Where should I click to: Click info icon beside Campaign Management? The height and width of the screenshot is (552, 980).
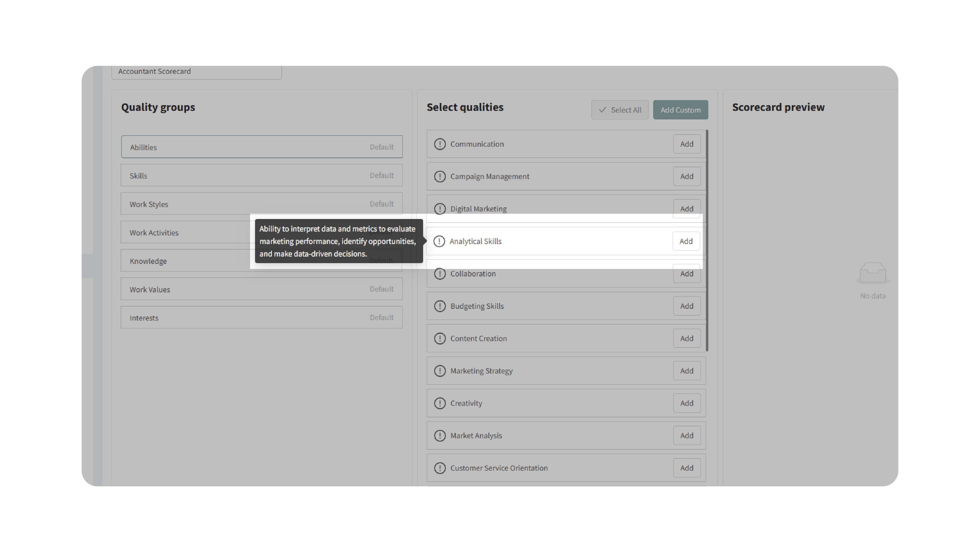pyautogui.click(x=440, y=176)
